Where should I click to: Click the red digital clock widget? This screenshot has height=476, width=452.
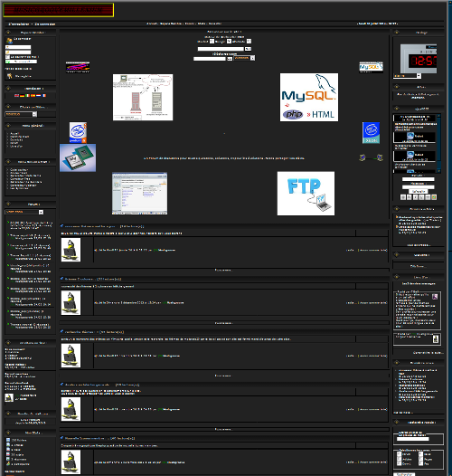point(419,59)
